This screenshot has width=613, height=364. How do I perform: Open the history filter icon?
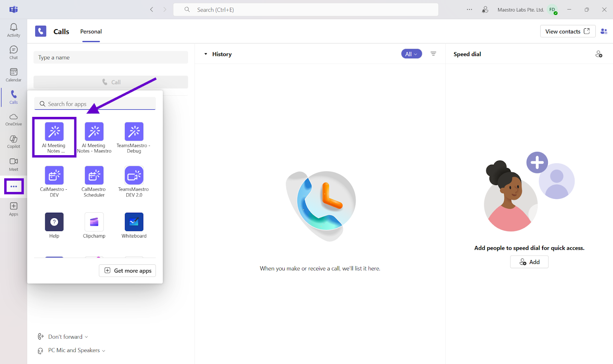pyautogui.click(x=433, y=54)
